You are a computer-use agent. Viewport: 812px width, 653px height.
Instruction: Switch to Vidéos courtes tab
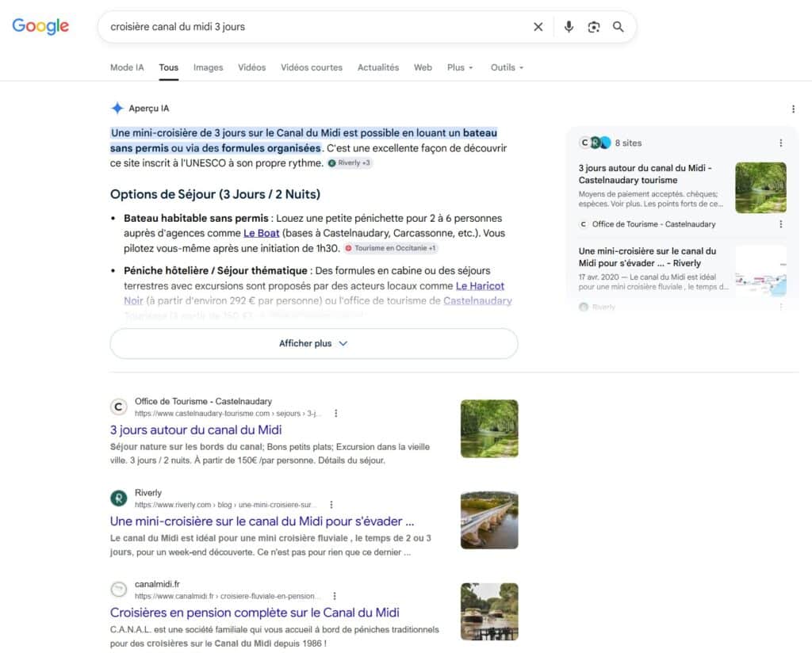pyautogui.click(x=311, y=67)
